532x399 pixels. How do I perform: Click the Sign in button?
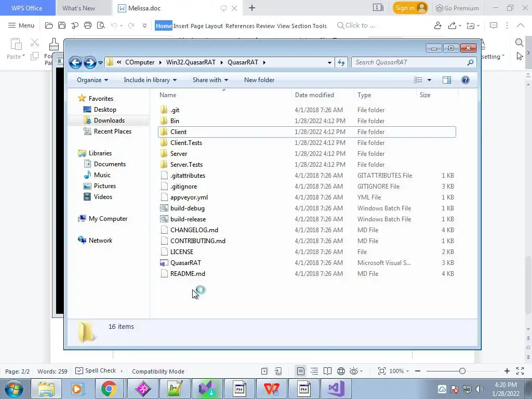410,8
